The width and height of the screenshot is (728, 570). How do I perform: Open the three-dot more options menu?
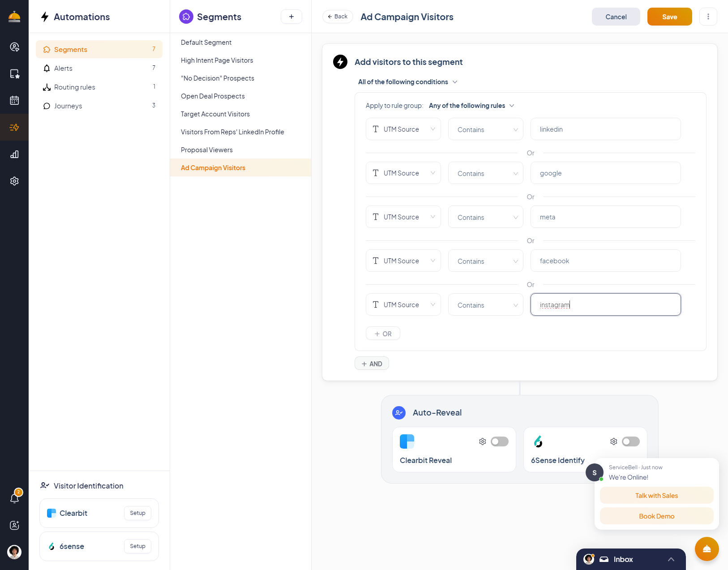[x=708, y=17]
